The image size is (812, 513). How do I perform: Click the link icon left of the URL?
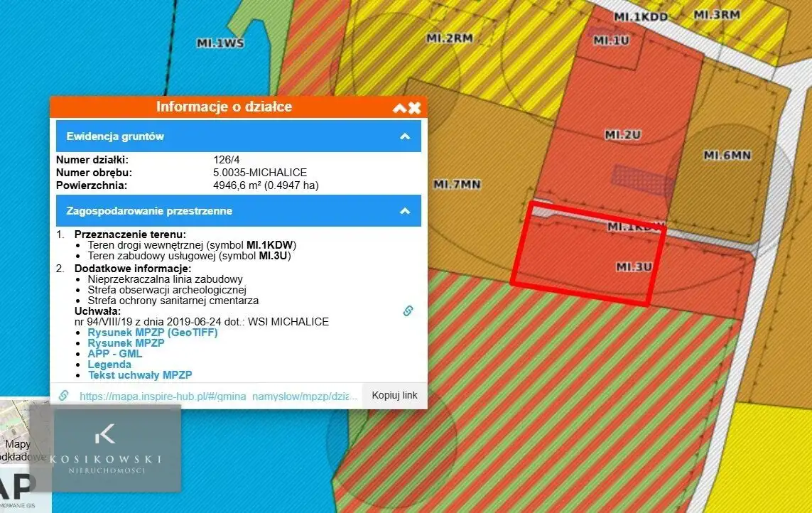[63, 396]
